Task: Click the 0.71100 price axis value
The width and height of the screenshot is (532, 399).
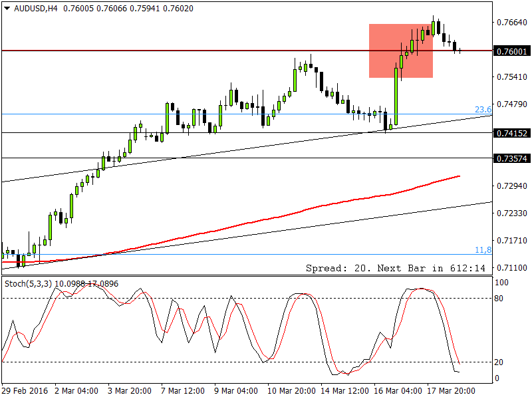Action: click(511, 268)
